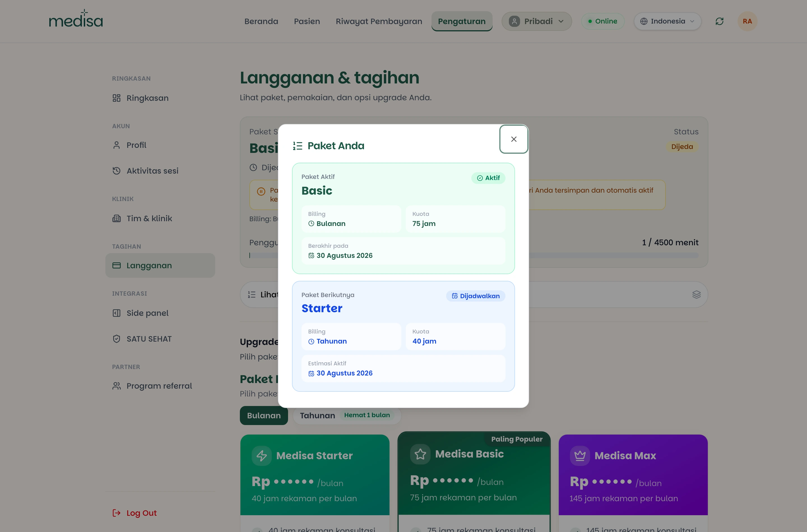The width and height of the screenshot is (807, 532).
Task: Open the RA user avatar menu
Action: click(x=747, y=21)
